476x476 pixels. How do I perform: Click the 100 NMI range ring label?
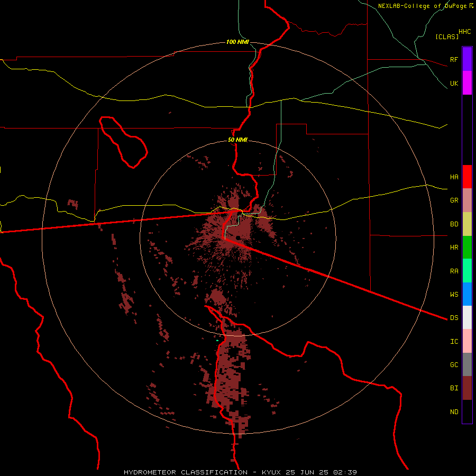(x=237, y=42)
